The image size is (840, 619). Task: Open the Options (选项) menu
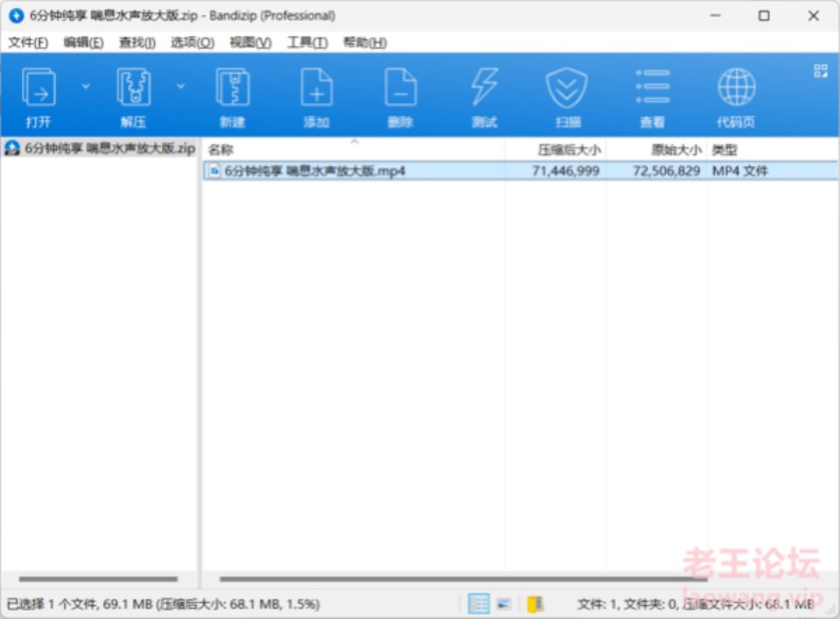point(192,42)
